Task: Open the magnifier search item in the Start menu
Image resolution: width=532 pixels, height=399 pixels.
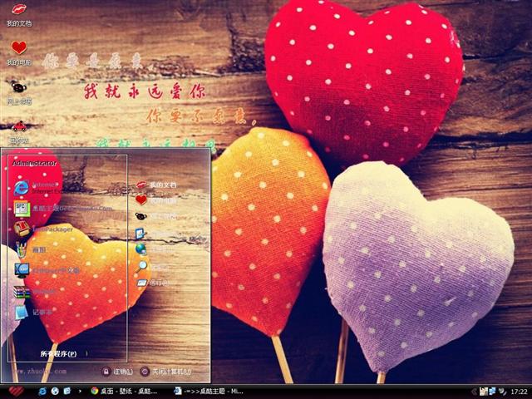Action: pos(151,267)
